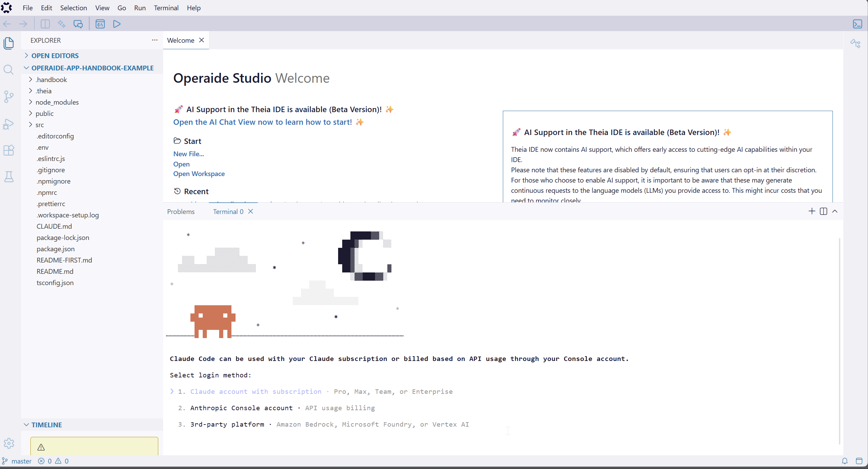Open the Help menu

pyautogui.click(x=193, y=8)
